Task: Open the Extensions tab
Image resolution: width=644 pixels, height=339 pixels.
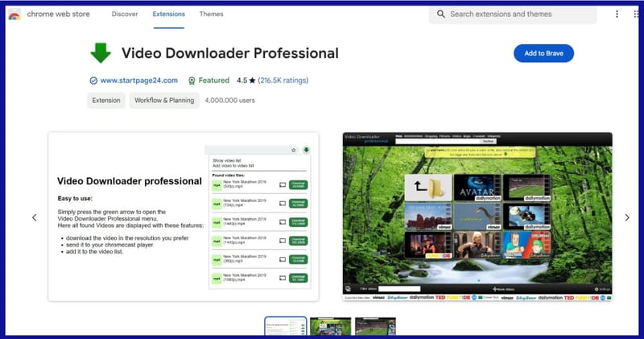Action: coord(168,14)
